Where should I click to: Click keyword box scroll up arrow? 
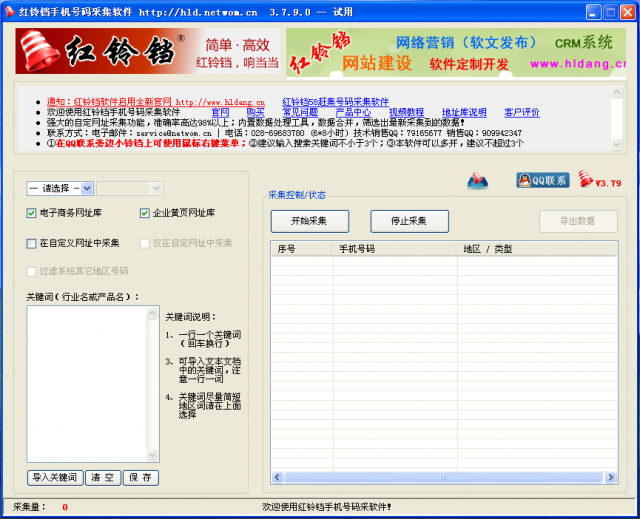click(x=152, y=313)
